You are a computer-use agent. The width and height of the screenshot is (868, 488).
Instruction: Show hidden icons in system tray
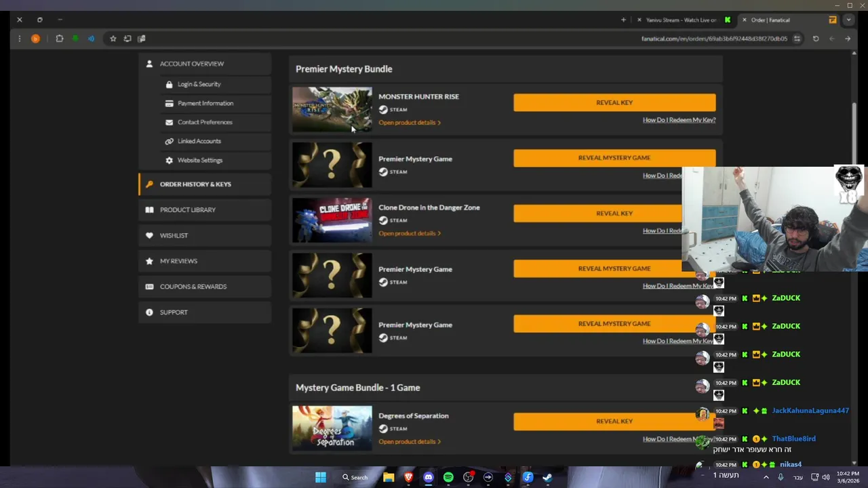tap(766, 477)
